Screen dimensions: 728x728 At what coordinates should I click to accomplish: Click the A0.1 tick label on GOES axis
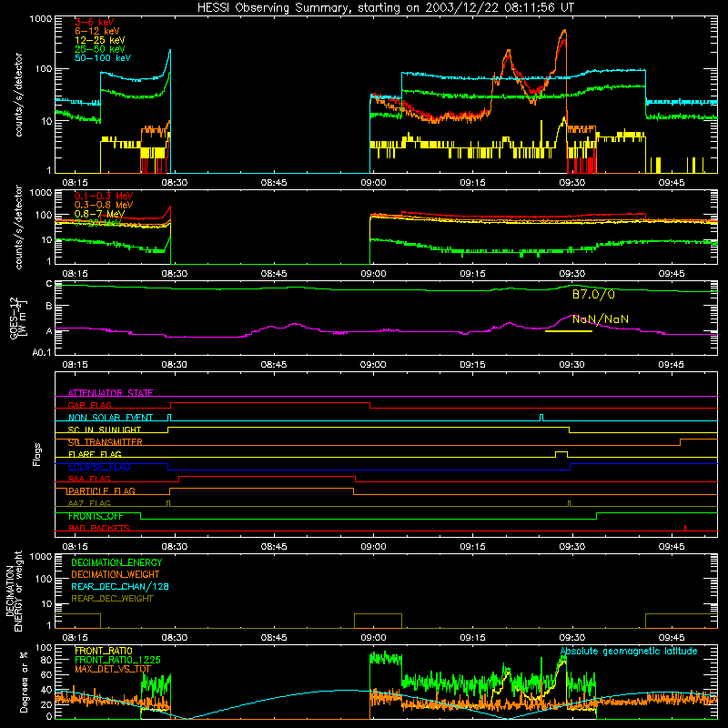pos(42,353)
